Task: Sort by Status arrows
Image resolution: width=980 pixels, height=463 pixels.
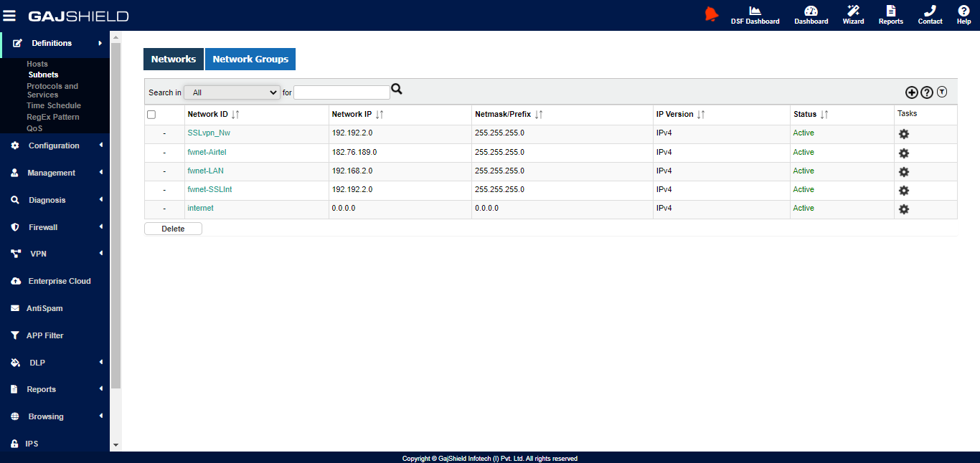Action: tap(824, 115)
